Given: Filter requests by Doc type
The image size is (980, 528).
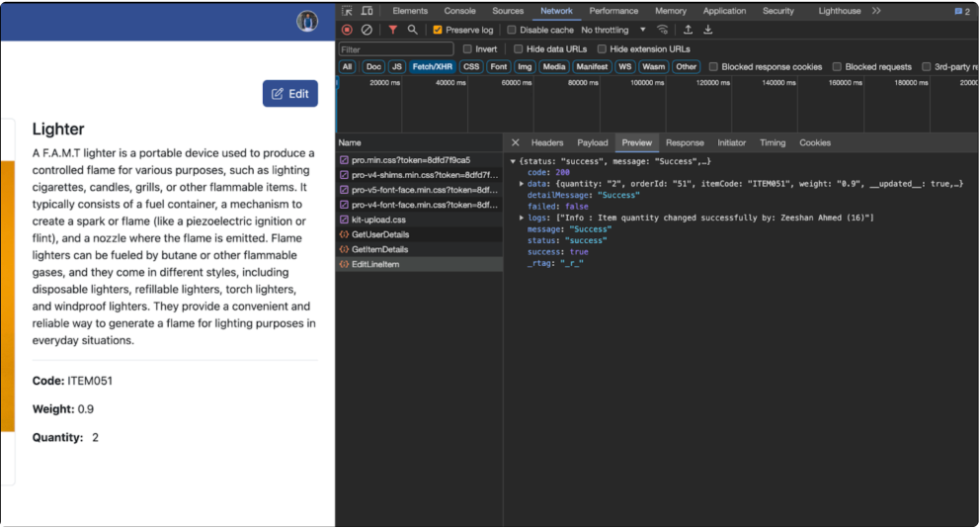Looking at the screenshot, I should click(373, 67).
